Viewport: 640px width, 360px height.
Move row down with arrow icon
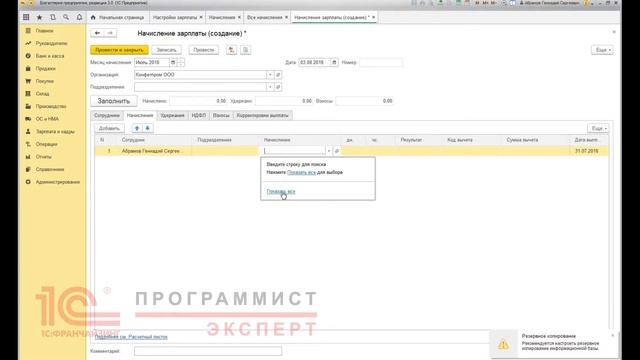(147, 128)
